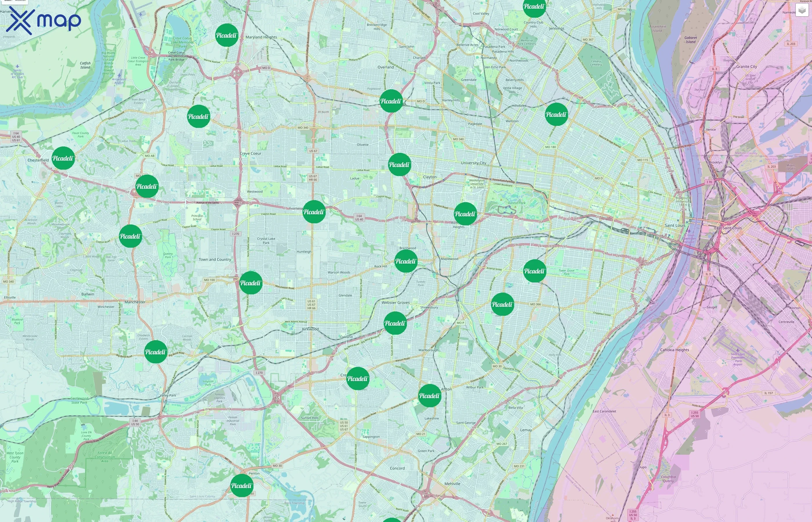
Task: Click the Picadeli marker in Chesterfield
Action: (x=64, y=158)
